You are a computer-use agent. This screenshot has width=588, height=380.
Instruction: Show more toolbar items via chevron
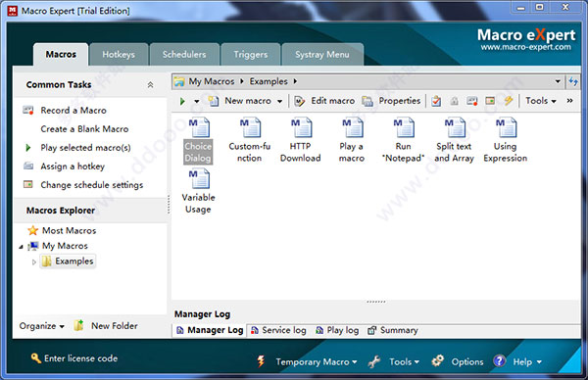coord(569,101)
